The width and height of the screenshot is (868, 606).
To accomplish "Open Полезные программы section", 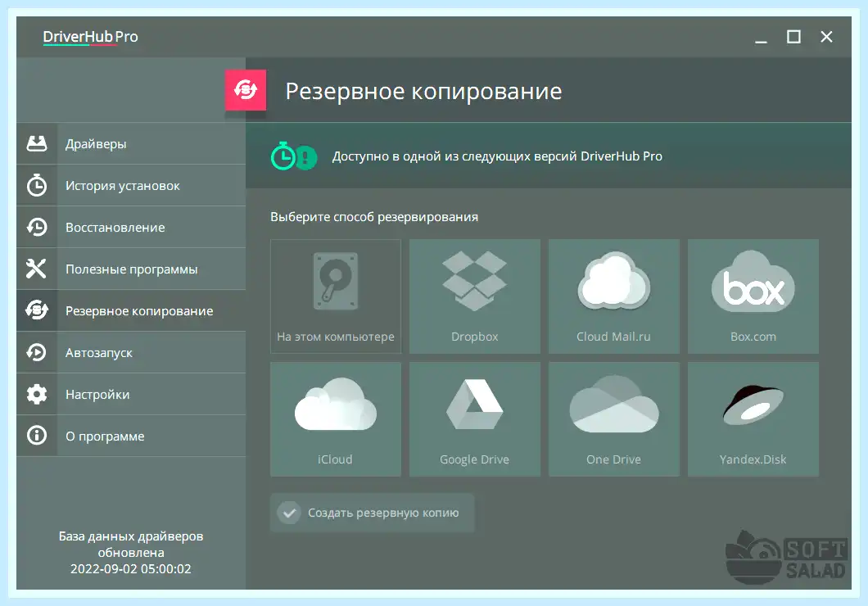I will pyautogui.click(x=131, y=269).
